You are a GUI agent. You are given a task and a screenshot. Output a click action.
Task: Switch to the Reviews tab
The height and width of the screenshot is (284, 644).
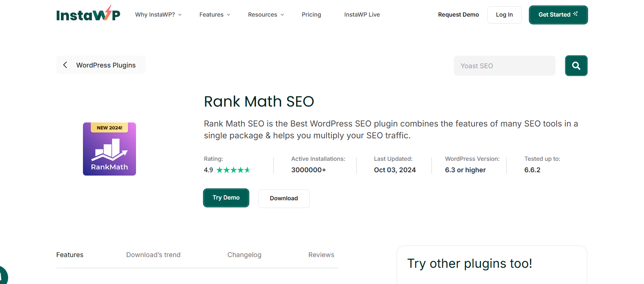tap(321, 255)
